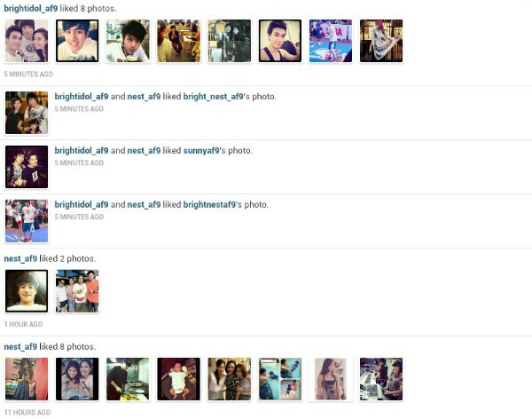Open the selfie thumbnail under nest_af9 liked 2 photos
The image size is (532, 419).
click(x=27, y=291)
